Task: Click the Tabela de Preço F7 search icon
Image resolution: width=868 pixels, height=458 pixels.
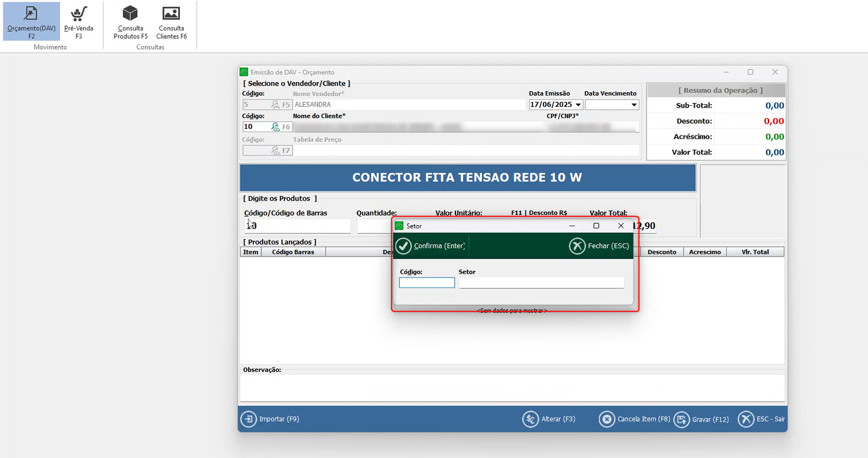Action: coord(275,151)
